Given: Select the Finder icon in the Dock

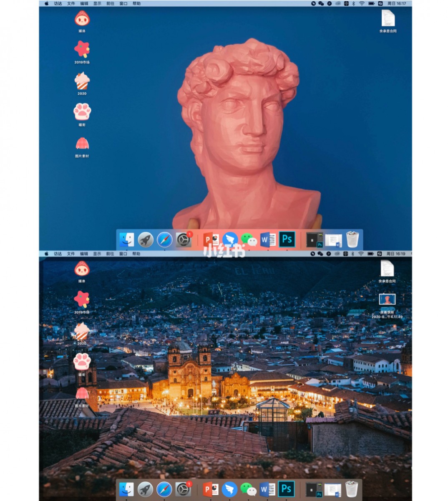Looking at the screenshot, I should [x=126, y=239].
